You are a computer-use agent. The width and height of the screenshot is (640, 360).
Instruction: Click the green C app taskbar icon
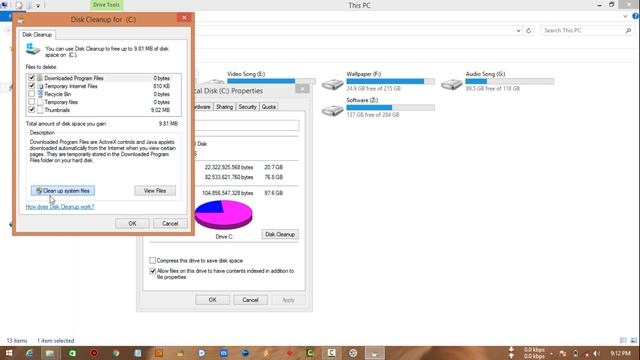[310, 353]
